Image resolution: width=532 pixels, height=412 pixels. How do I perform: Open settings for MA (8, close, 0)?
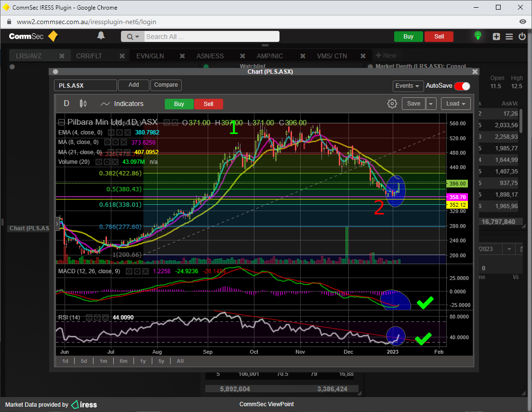[x=116, y=143]
